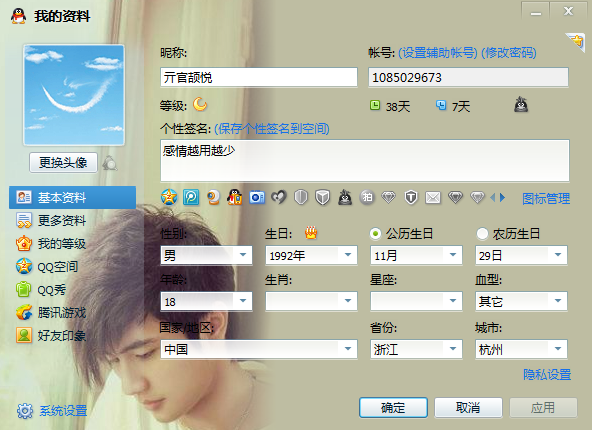Click the birthday crown icon beside 生日
The image size is (592, 430).
pos(311,233)
